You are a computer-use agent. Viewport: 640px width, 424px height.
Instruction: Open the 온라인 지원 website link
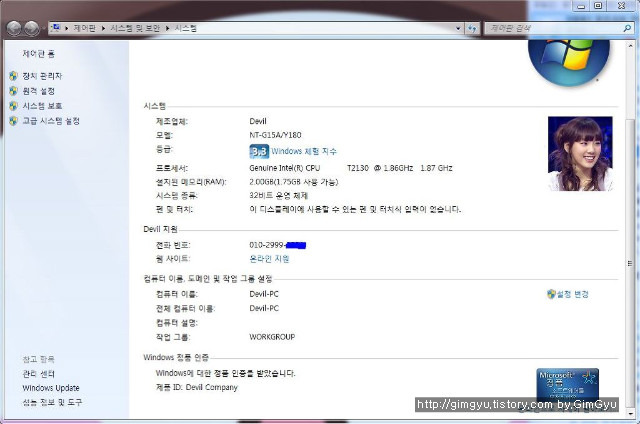pyautogui.click(x=269, y=259)
